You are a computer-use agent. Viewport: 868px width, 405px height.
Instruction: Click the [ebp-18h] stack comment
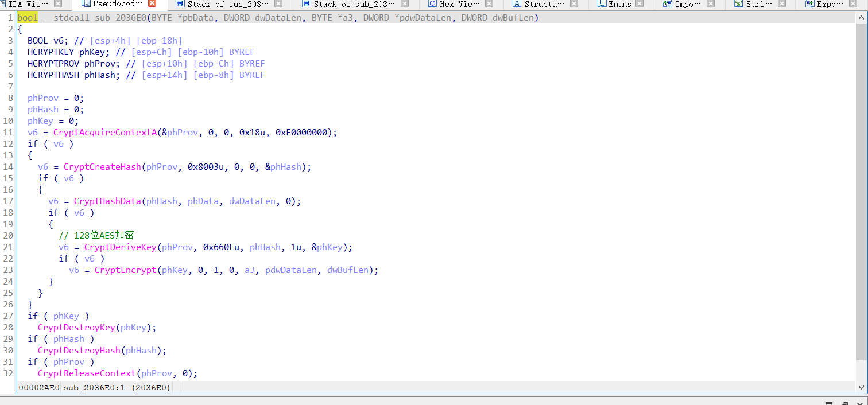[x=159, y=41]
